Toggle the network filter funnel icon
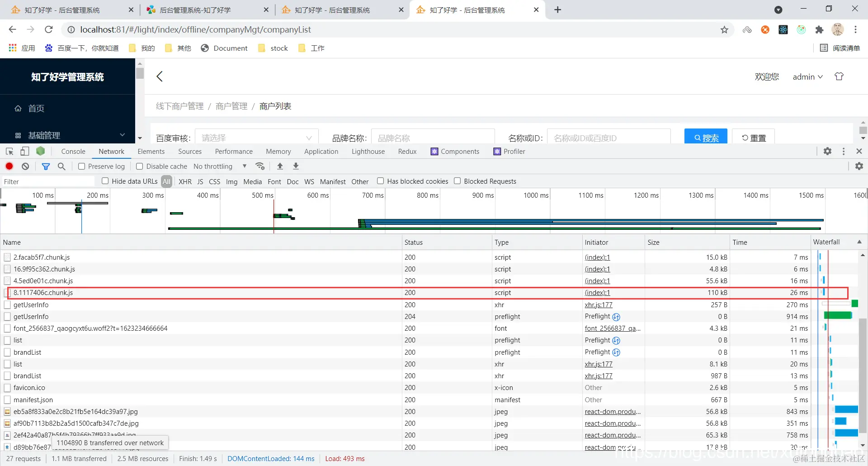Viewport: 868px width, 466px height. 46,166
